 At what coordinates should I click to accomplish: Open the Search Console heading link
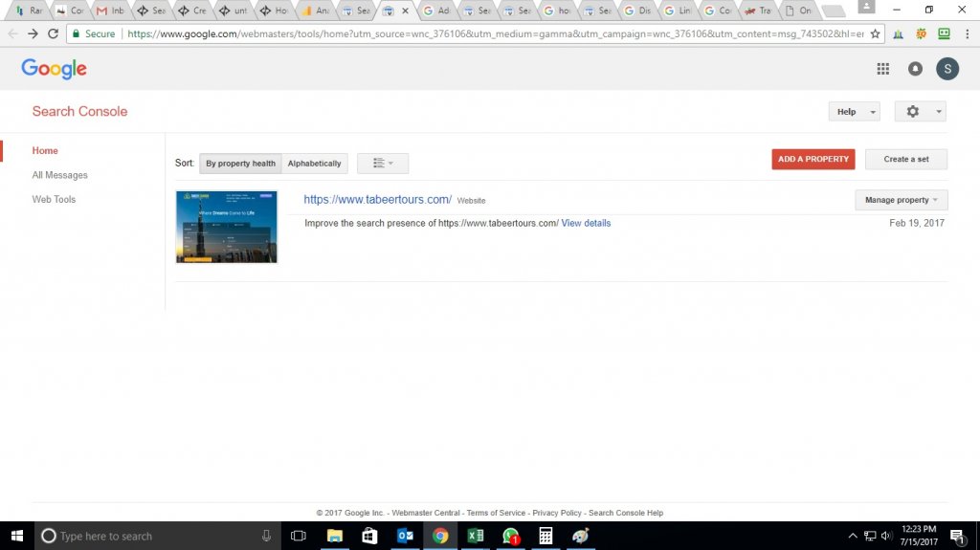(x=80, y=111)
